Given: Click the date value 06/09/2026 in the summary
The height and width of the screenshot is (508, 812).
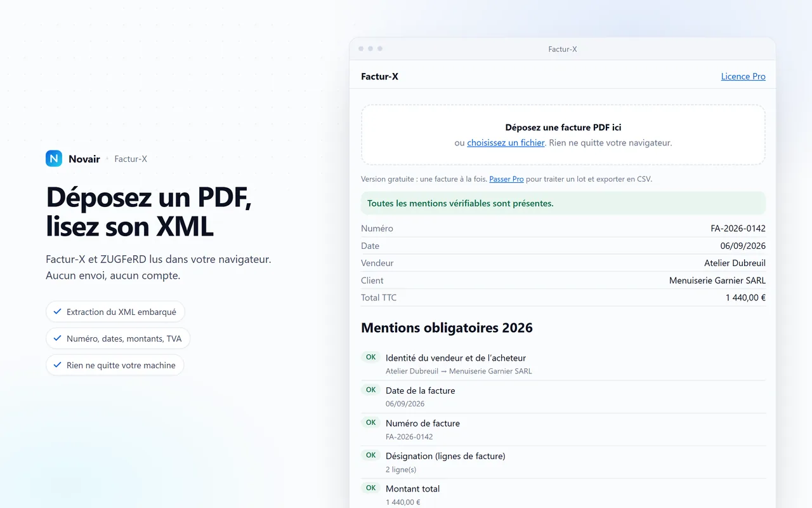Looking at the screenshot, I should click(x=743, y=246).
